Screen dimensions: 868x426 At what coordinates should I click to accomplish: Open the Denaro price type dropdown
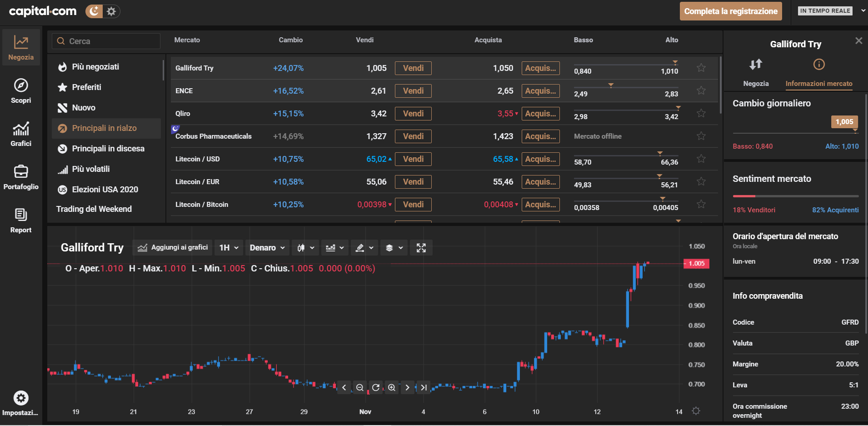[x=267, y=248]
